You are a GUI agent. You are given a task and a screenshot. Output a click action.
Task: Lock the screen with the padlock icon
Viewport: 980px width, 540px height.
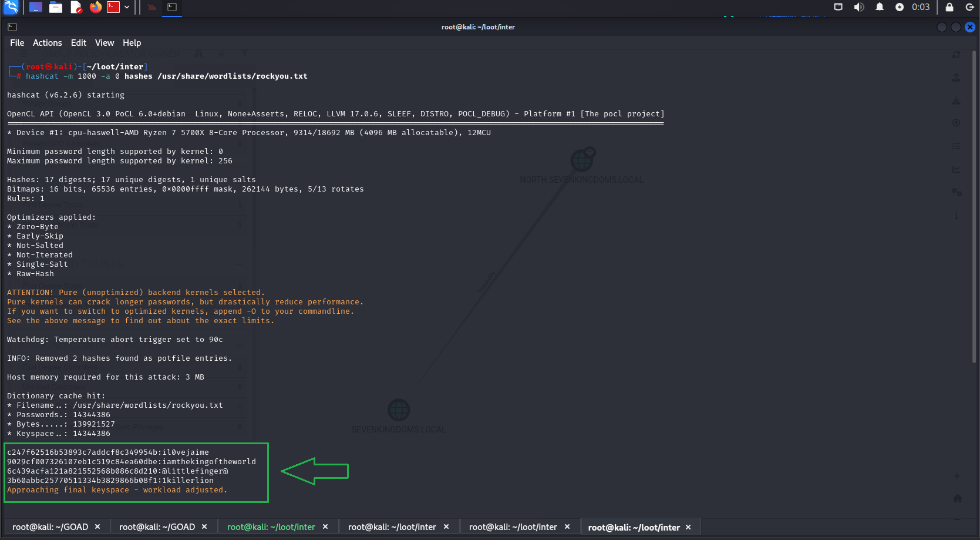point(949,7)
